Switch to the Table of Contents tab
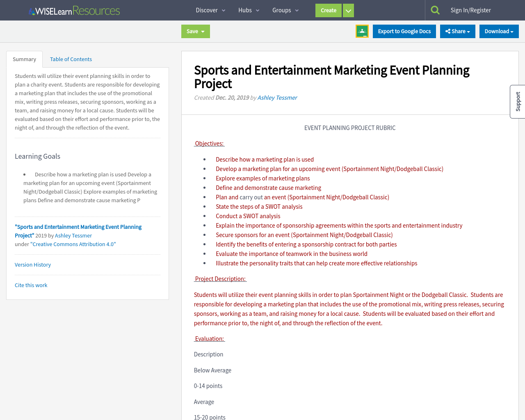This screenshot has height=420, width=525. click(x=71, y=59)
